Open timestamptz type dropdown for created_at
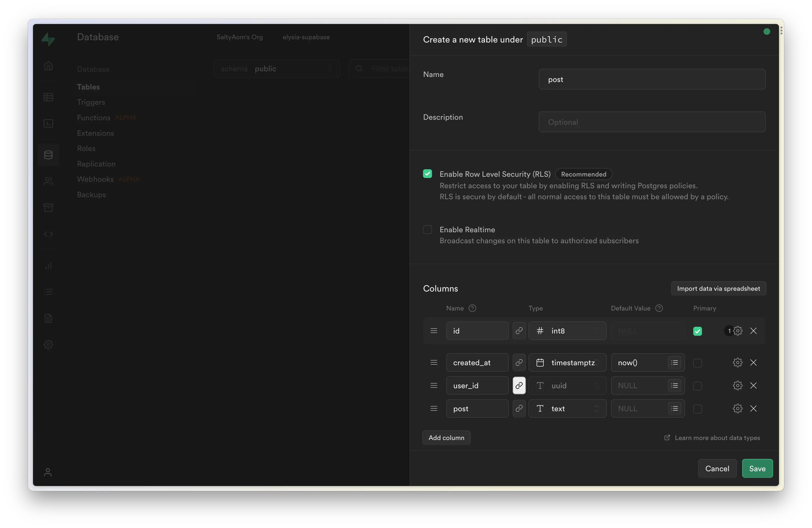 (567, 362)
